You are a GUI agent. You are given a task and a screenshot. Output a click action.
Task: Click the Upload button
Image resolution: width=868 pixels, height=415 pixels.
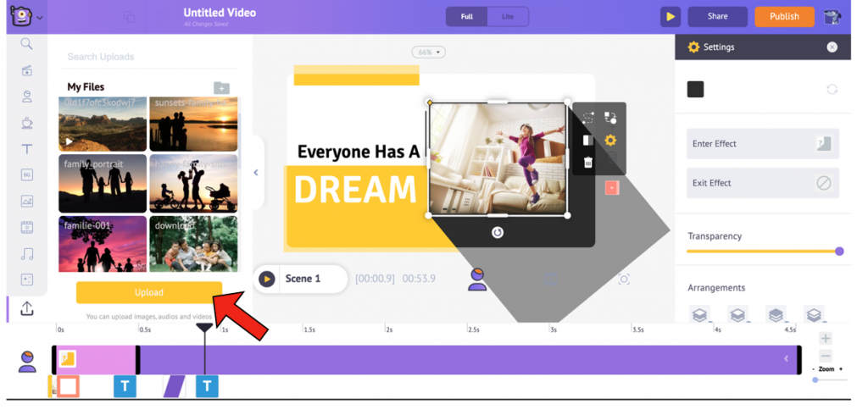[149, 292]
